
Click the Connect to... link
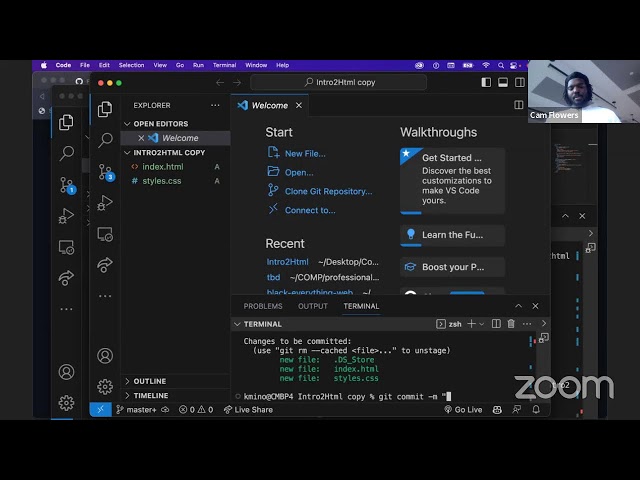(310, 210)
